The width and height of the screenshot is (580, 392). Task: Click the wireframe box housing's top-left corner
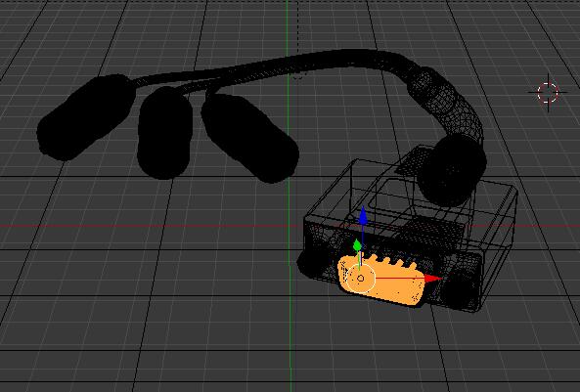357,160
